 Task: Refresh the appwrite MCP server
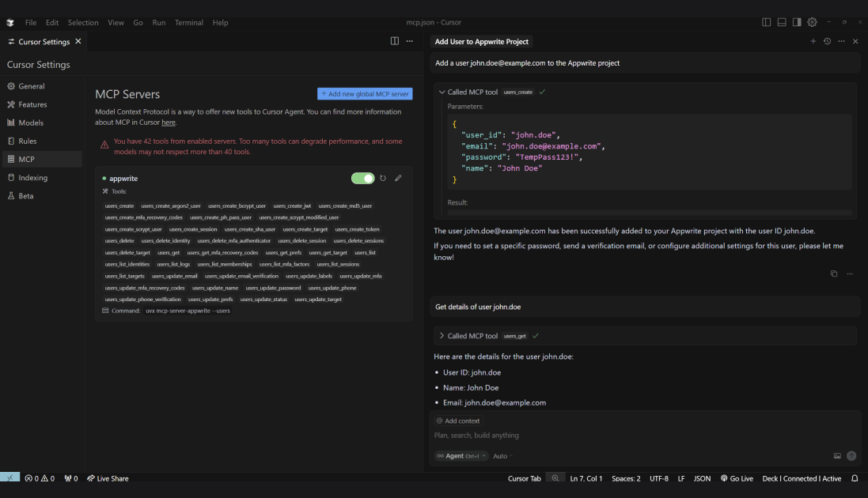(383, 179)
